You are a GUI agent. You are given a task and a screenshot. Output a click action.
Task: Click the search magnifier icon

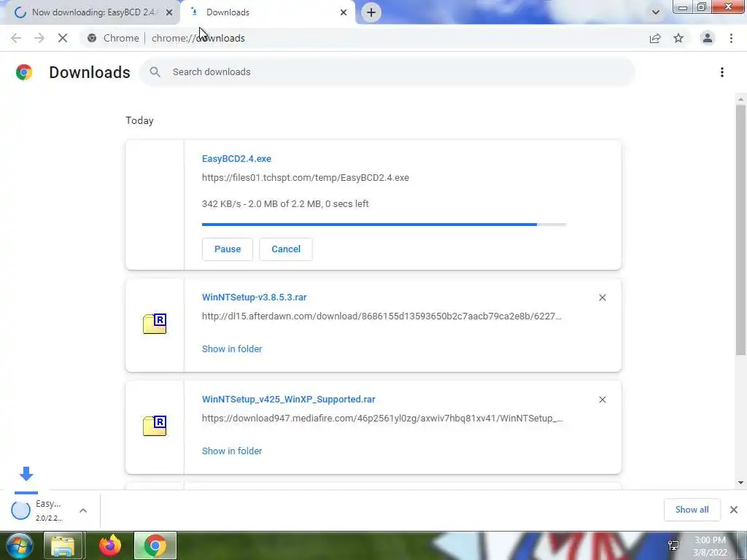tap(155, 72)
